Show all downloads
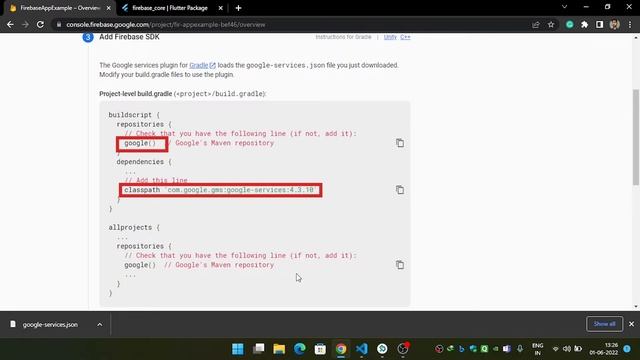This screenshot has height=360, width=640. tap(604, 324)
